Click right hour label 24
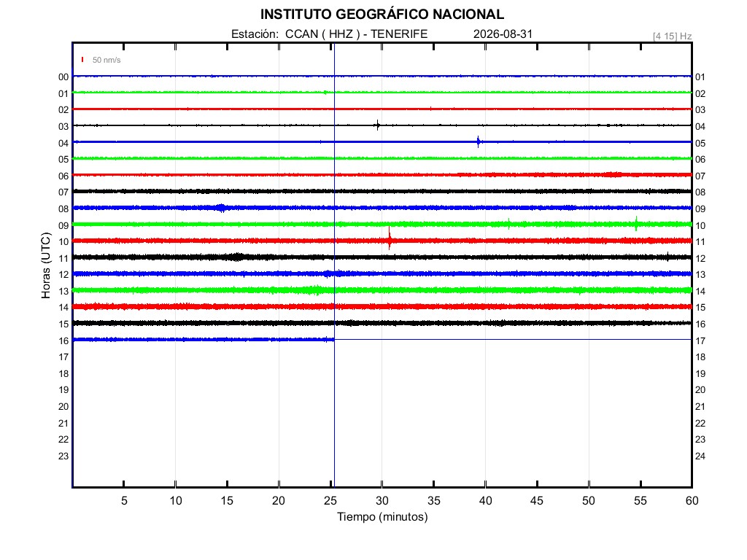Viewport: 747px width, 560px height. click(x=700, y=456)
